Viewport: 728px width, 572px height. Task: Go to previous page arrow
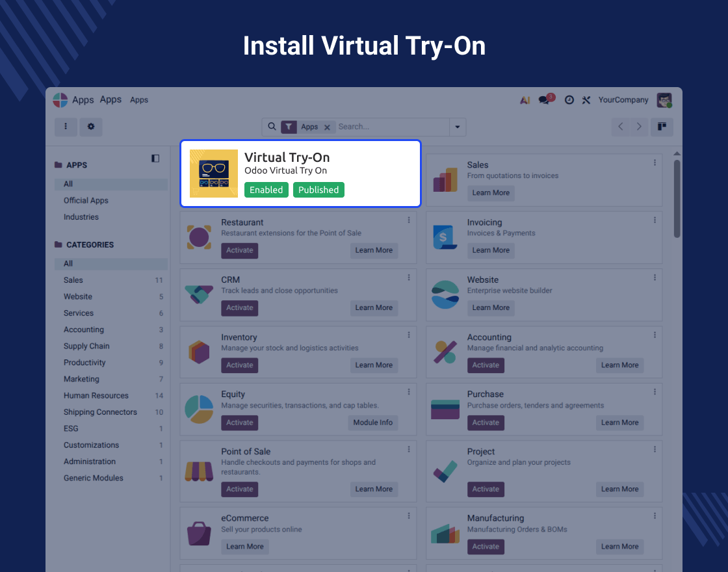621,127
